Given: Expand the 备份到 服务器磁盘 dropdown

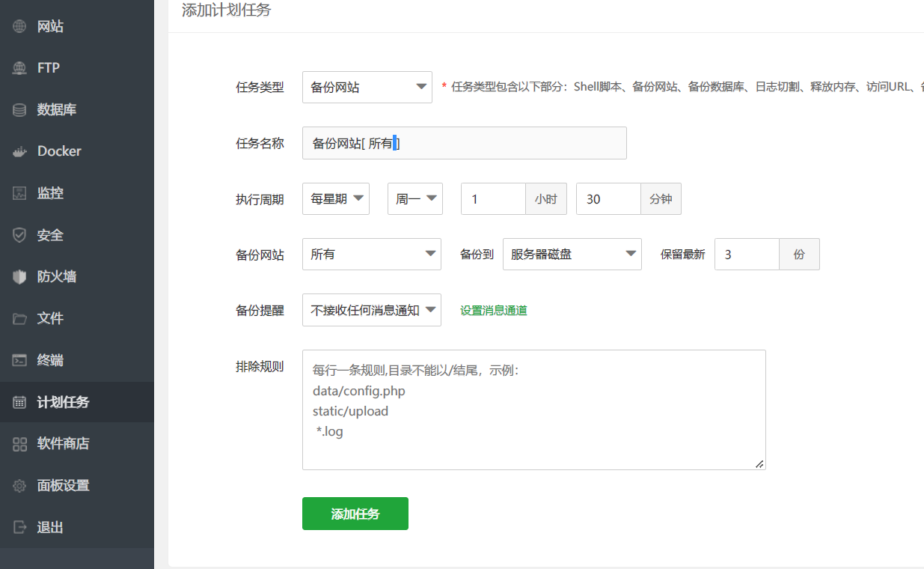Looking at the screenshot, I should (x=572, y=254).
